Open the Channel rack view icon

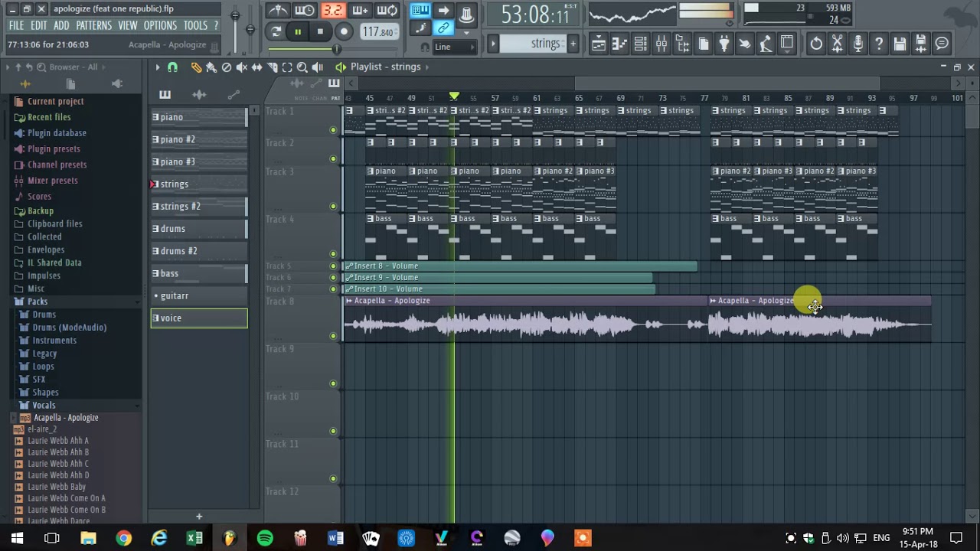tap(641, 44)
